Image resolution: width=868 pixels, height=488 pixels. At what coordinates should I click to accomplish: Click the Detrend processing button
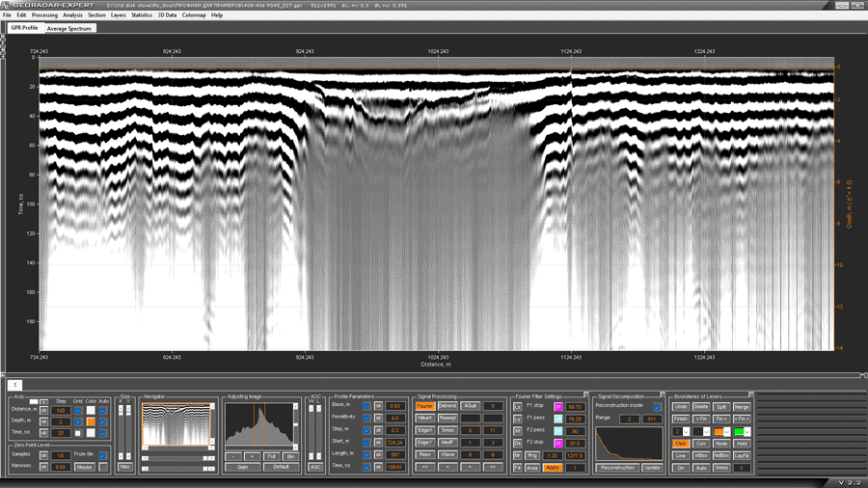[x=448, y=406]
